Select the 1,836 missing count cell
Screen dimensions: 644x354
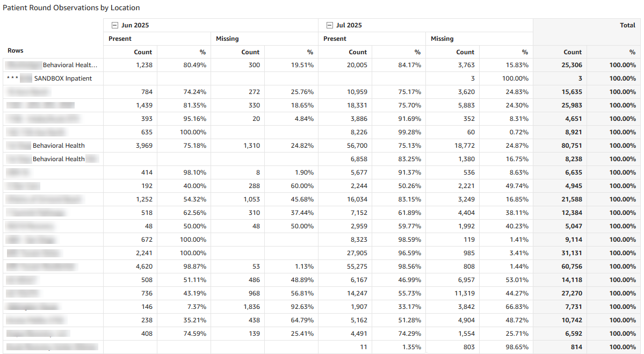[251, 307]
